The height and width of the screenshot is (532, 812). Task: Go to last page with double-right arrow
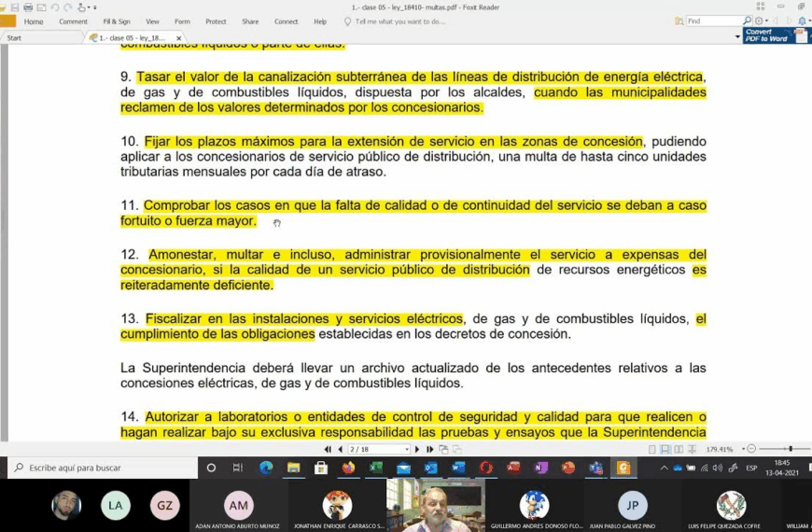coord(430,449)
